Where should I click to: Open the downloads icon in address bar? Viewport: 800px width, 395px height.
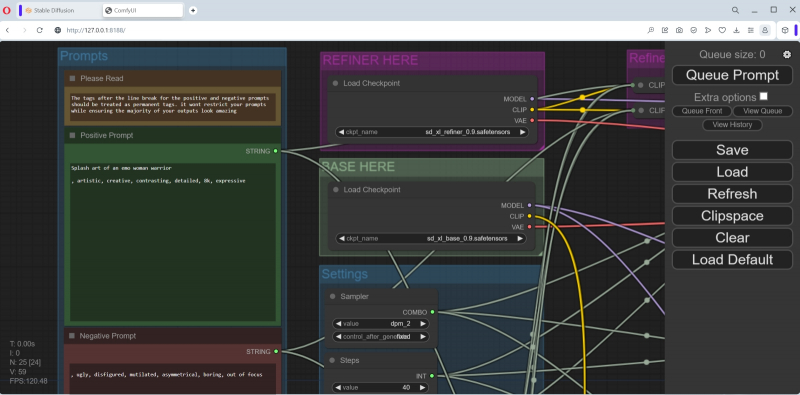(736, 30)
